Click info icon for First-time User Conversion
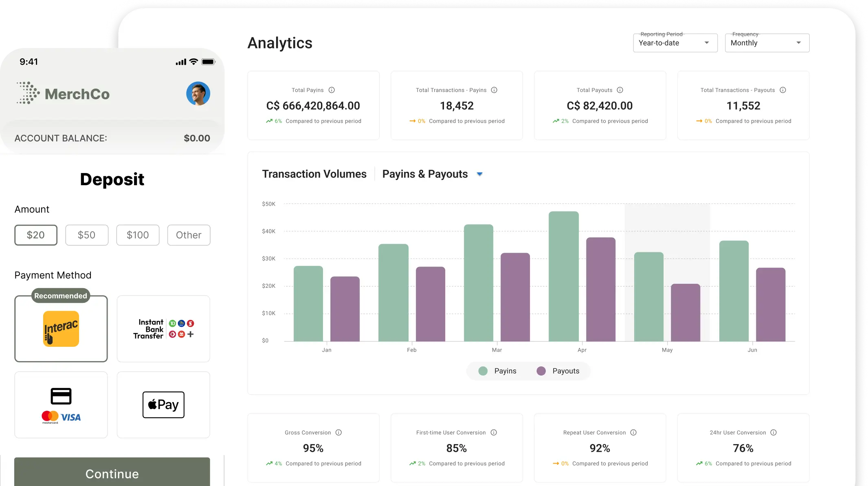This screenshot has width=868, height=486. click(x=494, y=432)
